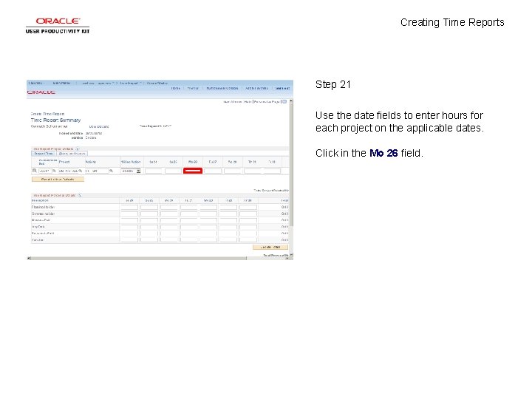Click the Time Report Summary heading
The image size is (532, 399).
click(x=55, y=120)
